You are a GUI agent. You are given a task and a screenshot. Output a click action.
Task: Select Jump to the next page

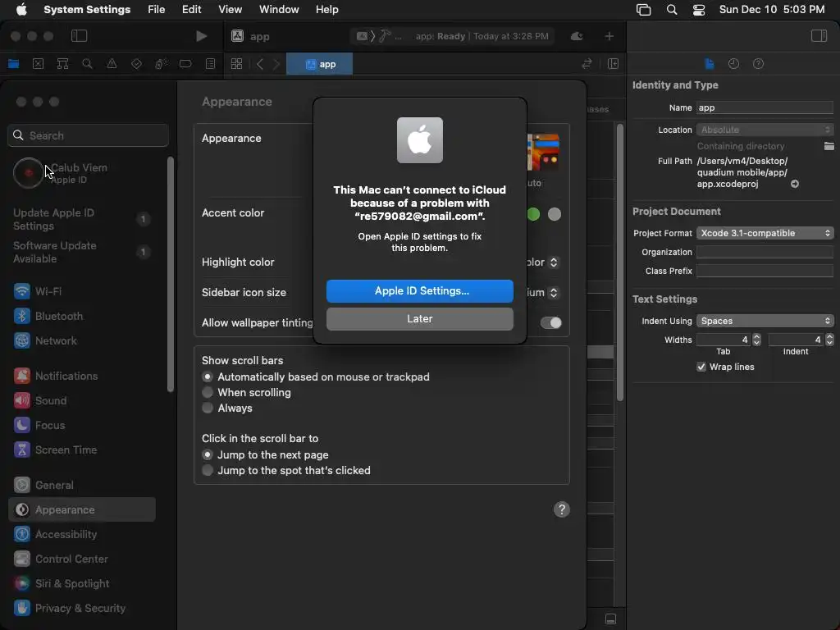click(x=208, y=454)
